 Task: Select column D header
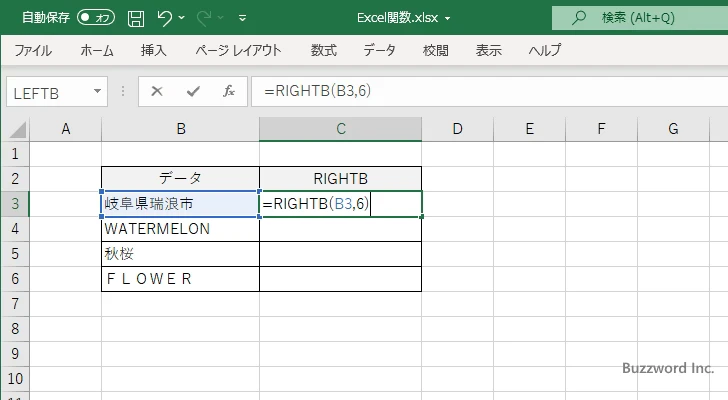coord(457,129)
